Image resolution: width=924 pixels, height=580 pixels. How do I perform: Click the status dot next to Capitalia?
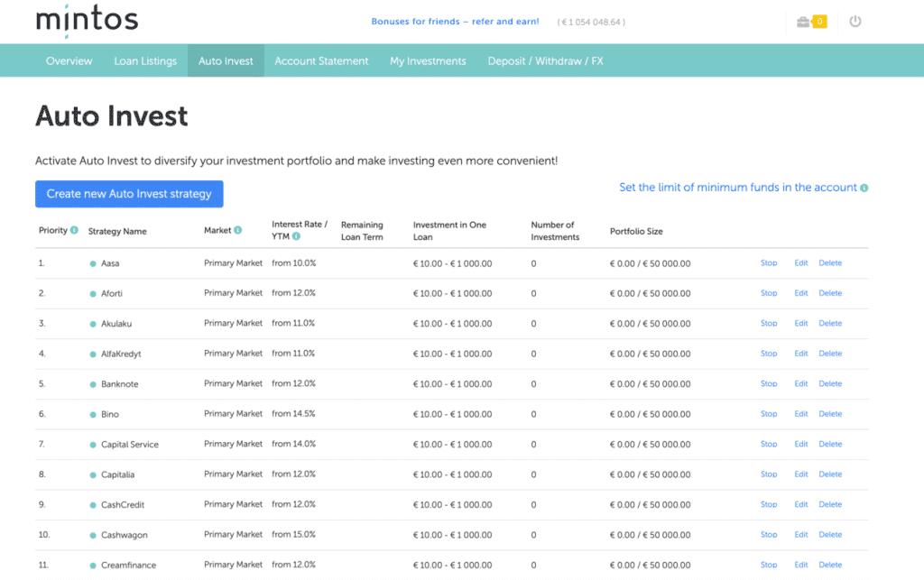pyautogui.click(x=93, y=475)
